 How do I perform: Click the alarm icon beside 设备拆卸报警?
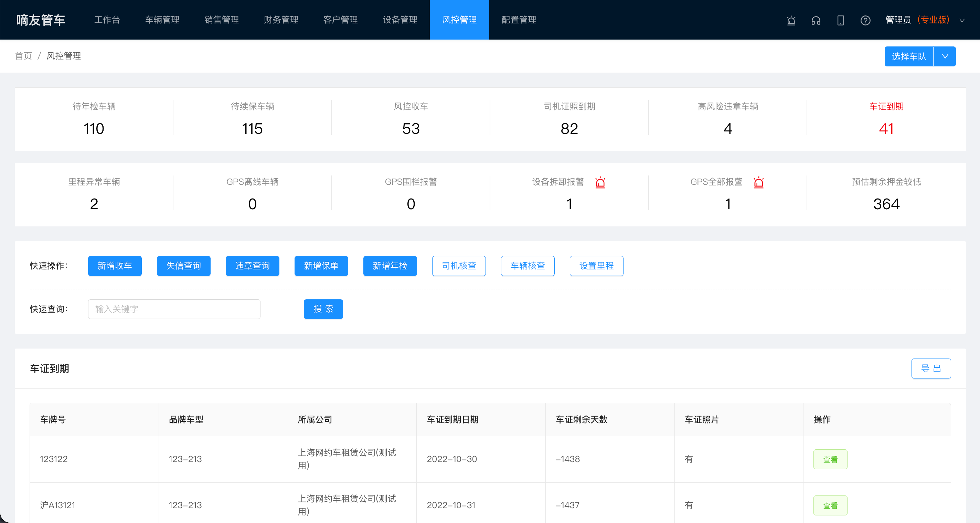coord(600,183)
